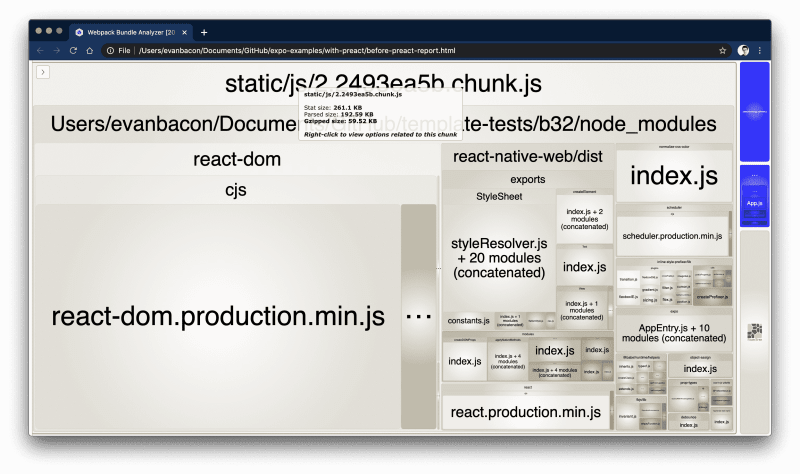Select index.js under createDOMProps
The width and height of the screenshot is (800, 474).
(464, 361)
